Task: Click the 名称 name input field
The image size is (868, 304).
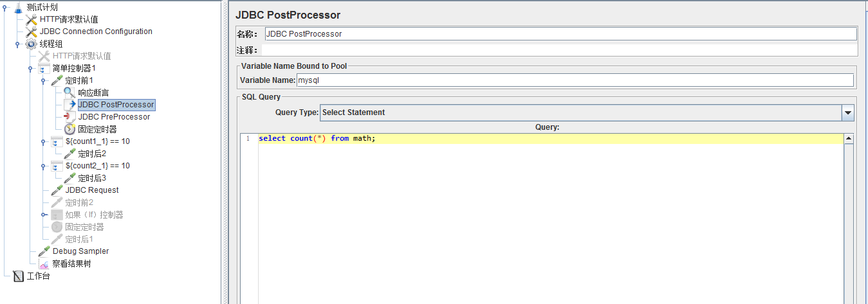Action: (560, 34)
